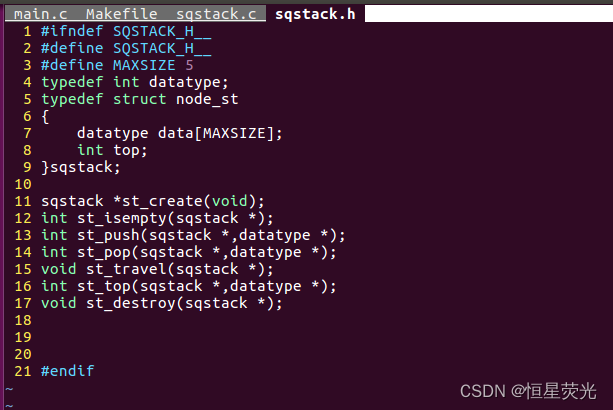Click line number 20
The image size is (613, 410).
click(x=23, y=354)
